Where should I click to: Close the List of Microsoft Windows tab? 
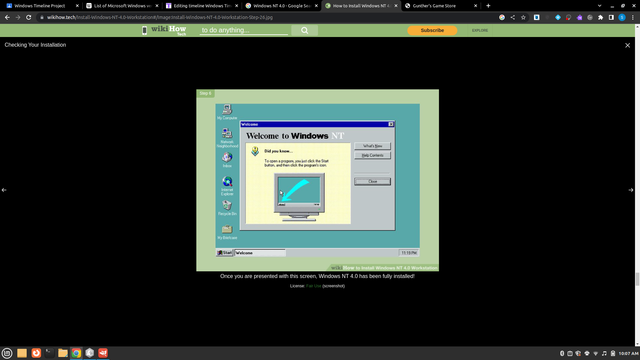point(157,6)
